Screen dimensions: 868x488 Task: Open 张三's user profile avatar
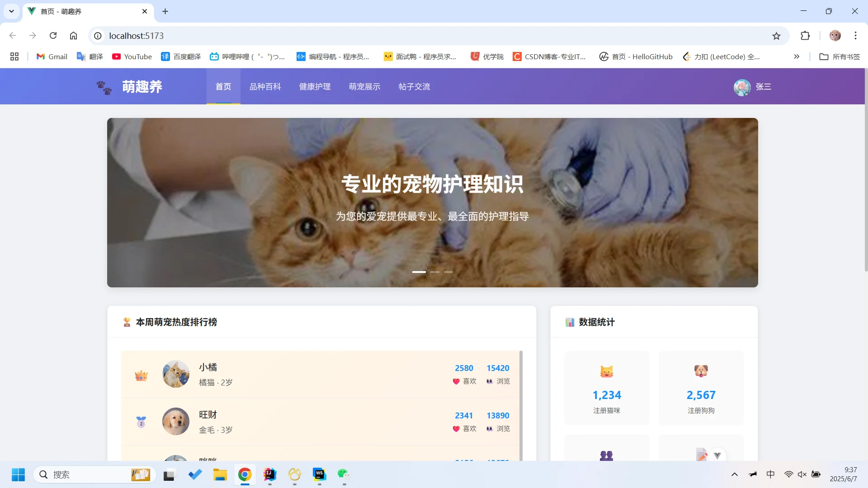coord(742,87)
